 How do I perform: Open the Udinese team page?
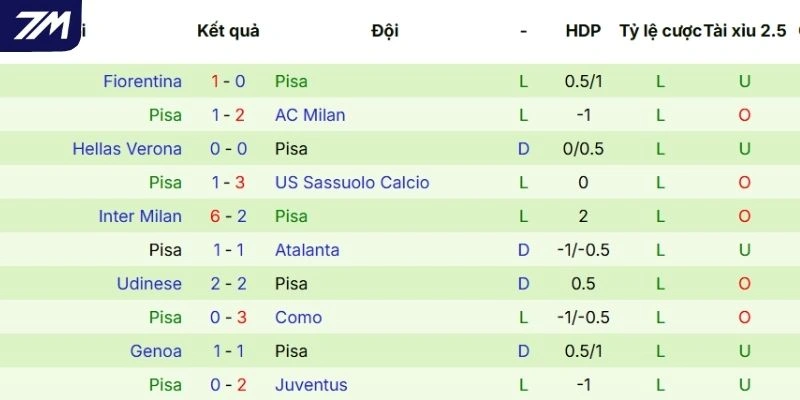coord(149,284)
